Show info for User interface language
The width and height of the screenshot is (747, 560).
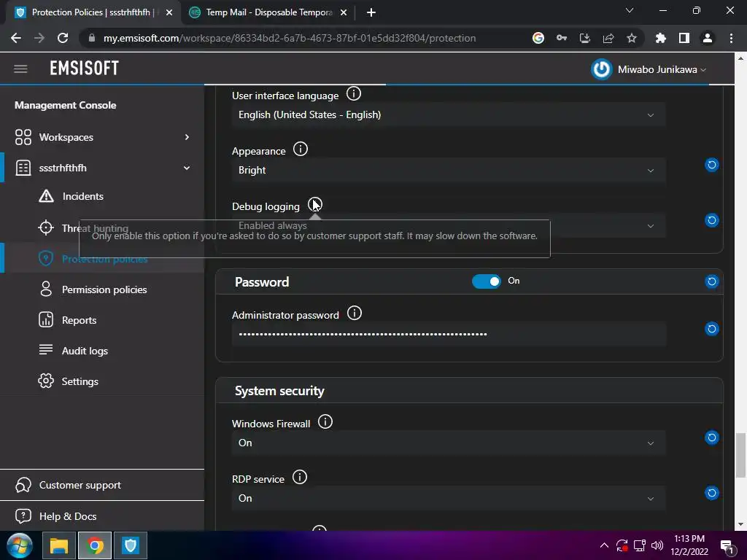point(354,94)
